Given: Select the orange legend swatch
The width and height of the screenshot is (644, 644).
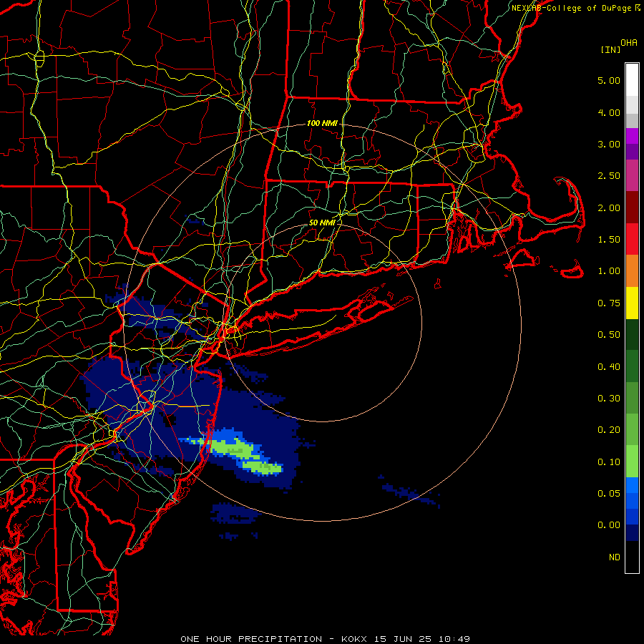Looking at the screenshot, I should click(632, 271).
